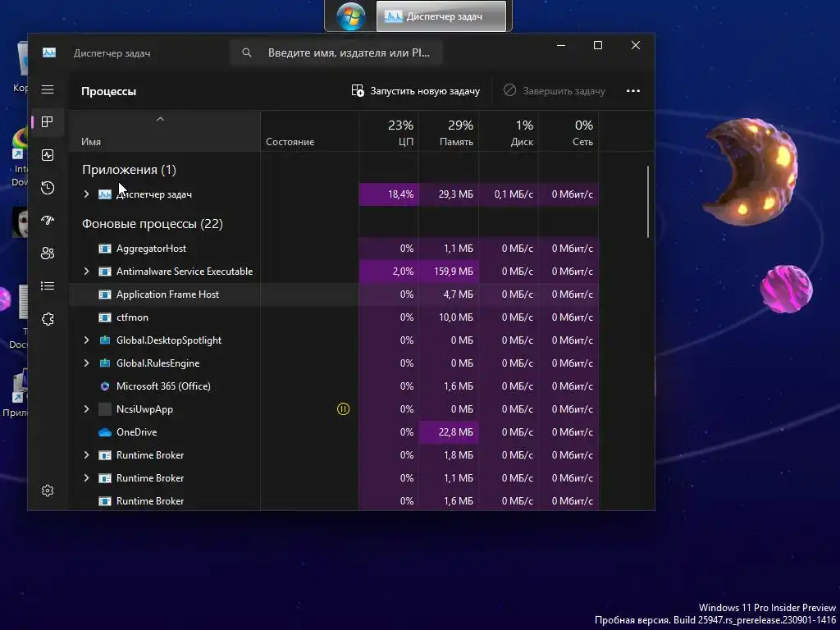
Task: Click the 18,4% CPU cell
Action: 389,194
